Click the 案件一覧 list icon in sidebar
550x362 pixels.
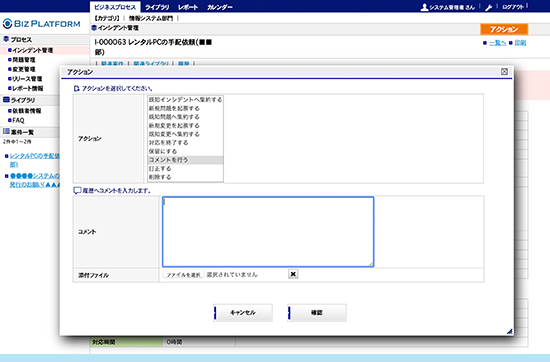pyautogui.click(x=6, y=132)
